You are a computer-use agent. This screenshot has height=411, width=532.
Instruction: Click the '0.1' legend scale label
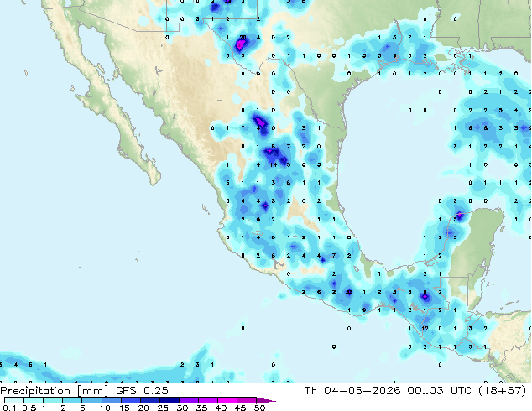tap(9, 408)
